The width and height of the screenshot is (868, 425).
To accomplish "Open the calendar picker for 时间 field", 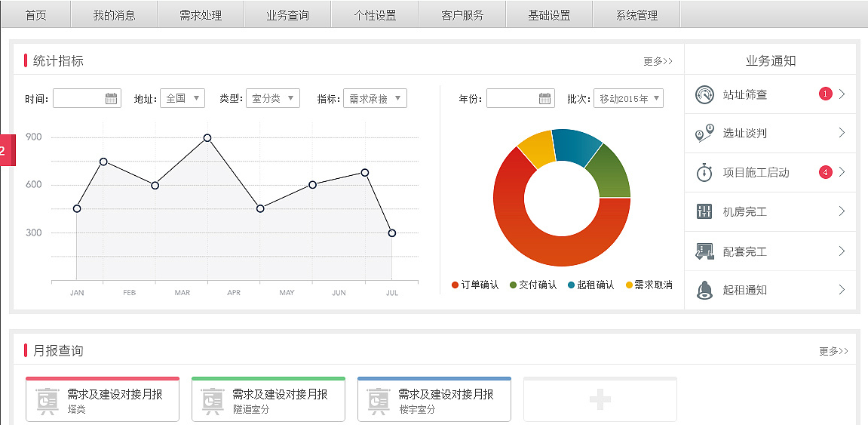I will click(111, 98).
